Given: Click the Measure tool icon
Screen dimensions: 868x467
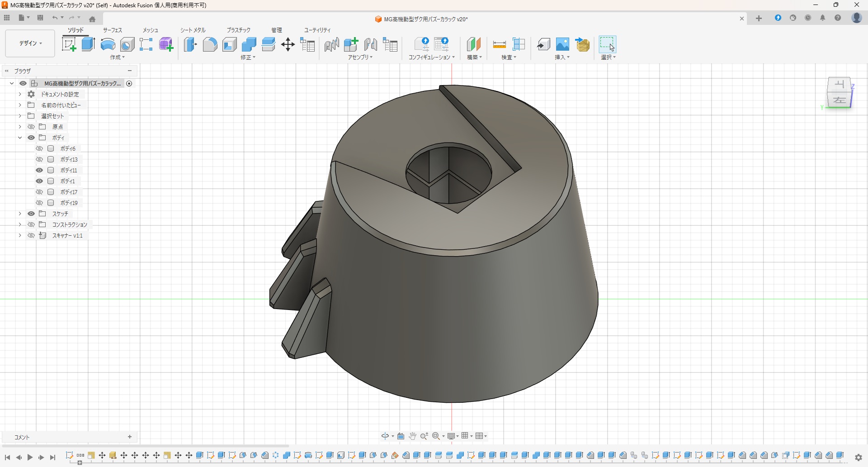Looking at the screenshot, I should click(x=499, y=44).
